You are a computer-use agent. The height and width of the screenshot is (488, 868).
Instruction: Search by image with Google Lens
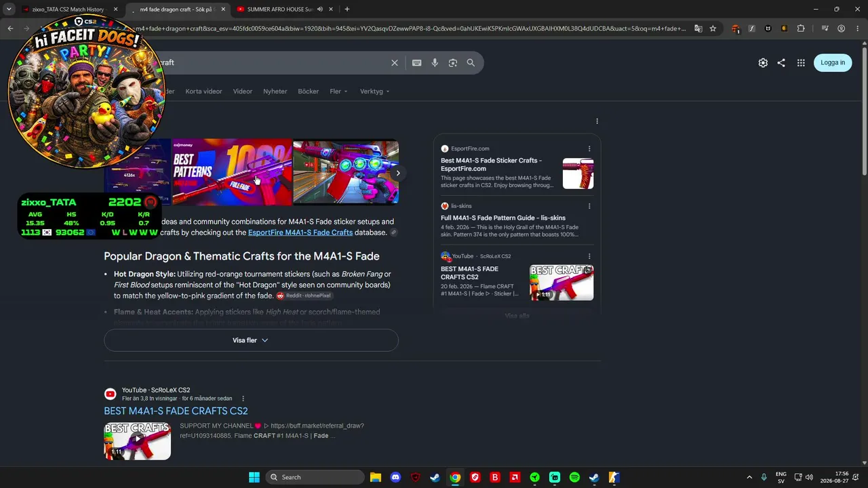click(x=453, y=62)
